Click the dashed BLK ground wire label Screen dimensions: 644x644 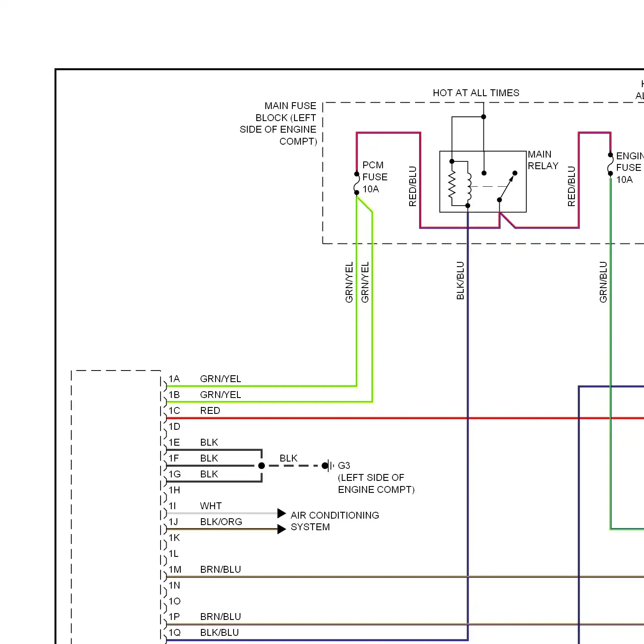click(x=289, y=458)
